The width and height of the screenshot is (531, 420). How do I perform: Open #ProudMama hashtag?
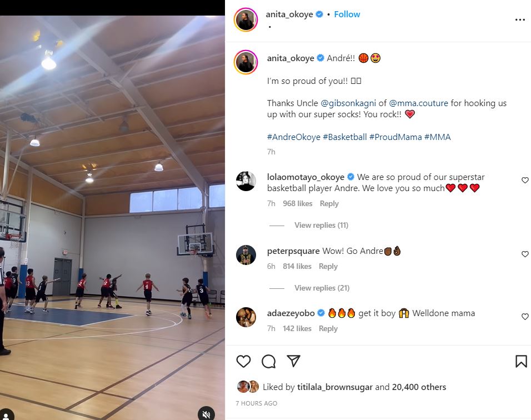pos(395,137)
